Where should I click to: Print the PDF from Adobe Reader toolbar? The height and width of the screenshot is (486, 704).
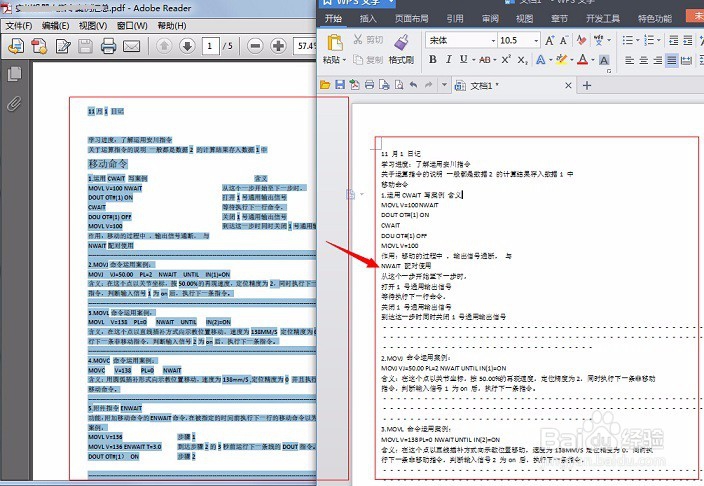[108, 46]
